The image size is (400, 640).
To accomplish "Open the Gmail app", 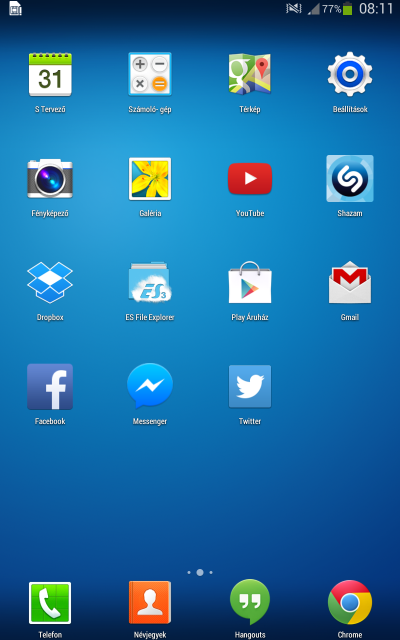I will 350,282.
